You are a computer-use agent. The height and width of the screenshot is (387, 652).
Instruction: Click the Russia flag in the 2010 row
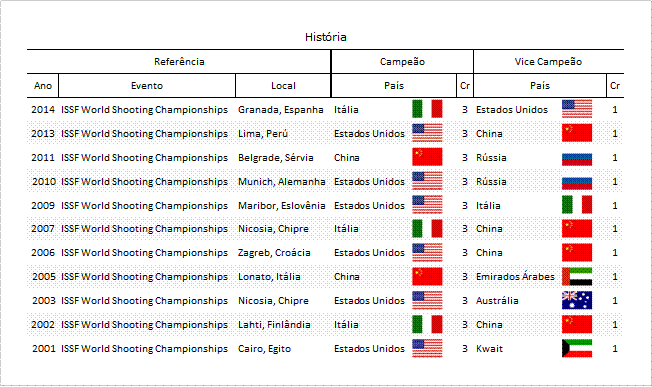(x=577, y=183)
